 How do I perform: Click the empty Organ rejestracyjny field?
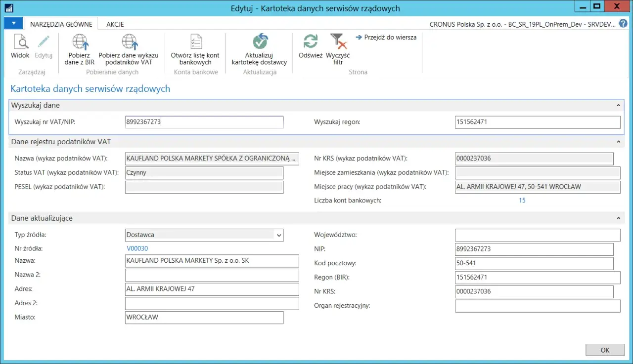click(x=538, y=306)
